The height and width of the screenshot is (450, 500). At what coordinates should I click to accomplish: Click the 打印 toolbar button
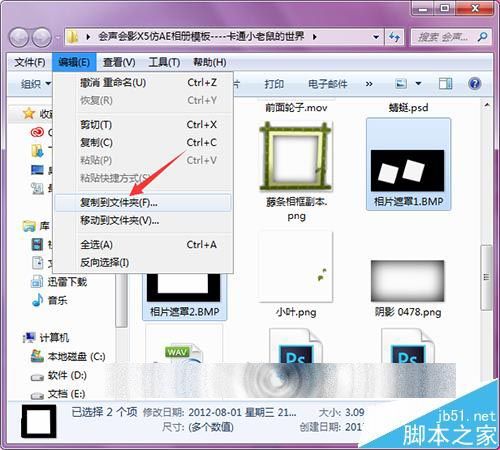pyautogui.click(x=274, y=84)
